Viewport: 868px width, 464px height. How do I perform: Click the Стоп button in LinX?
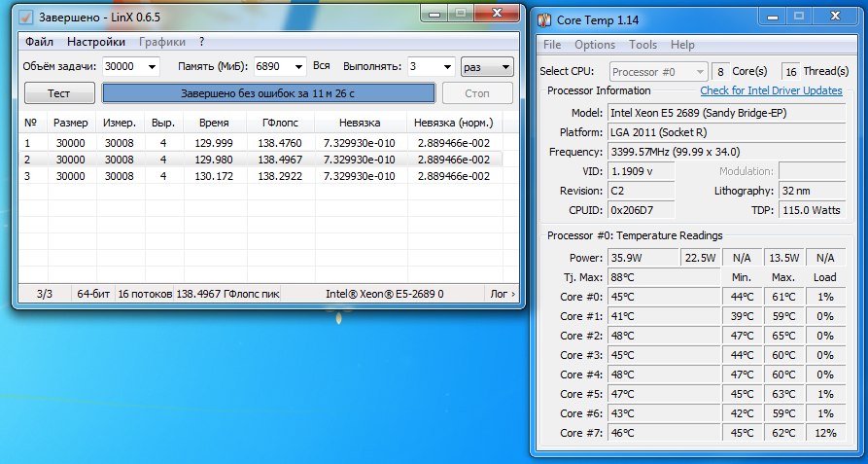pos(477,93)
